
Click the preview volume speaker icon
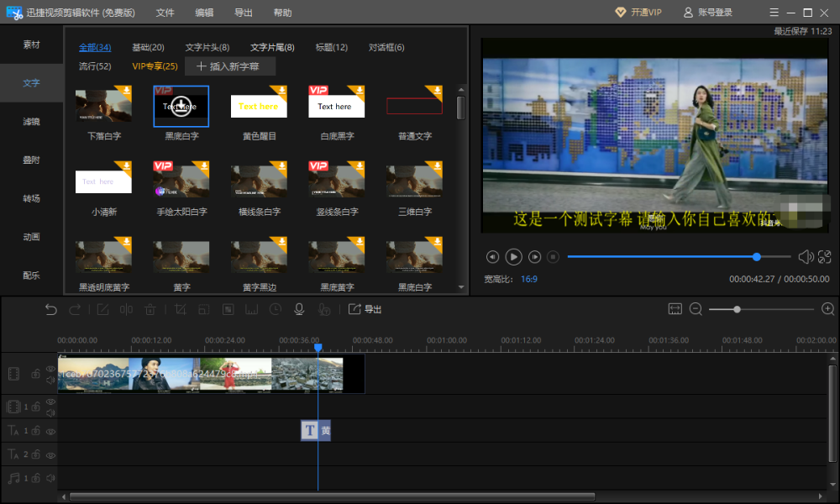(805, 257)
